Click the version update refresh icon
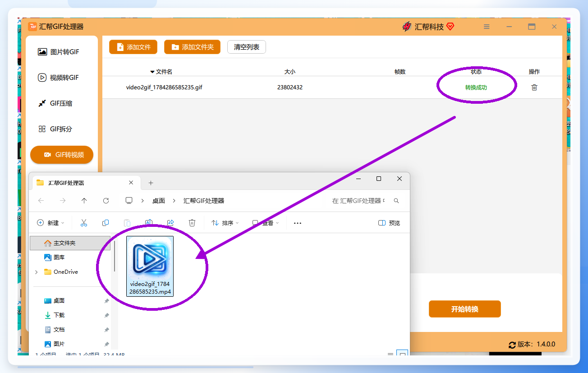 pos(512,345)
